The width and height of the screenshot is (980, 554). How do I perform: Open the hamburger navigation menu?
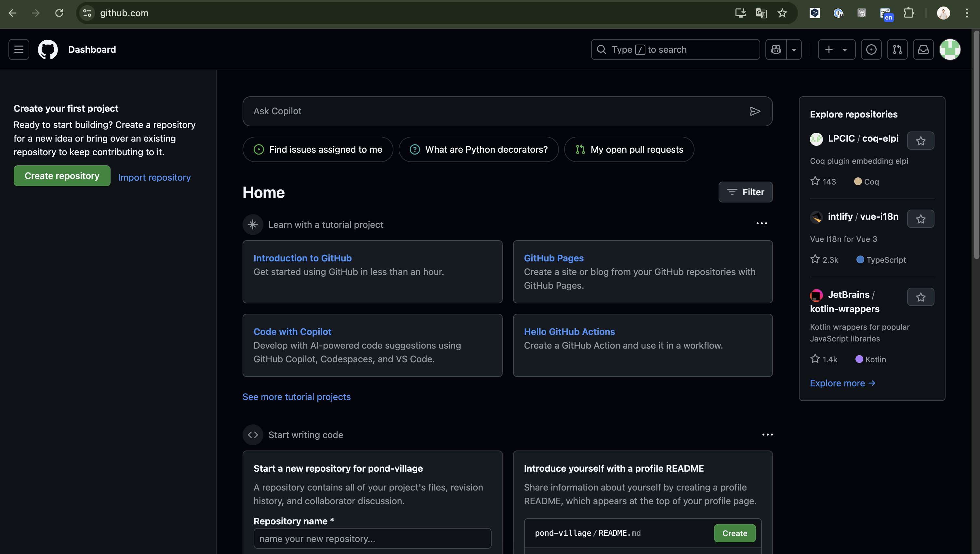point(18,49)
